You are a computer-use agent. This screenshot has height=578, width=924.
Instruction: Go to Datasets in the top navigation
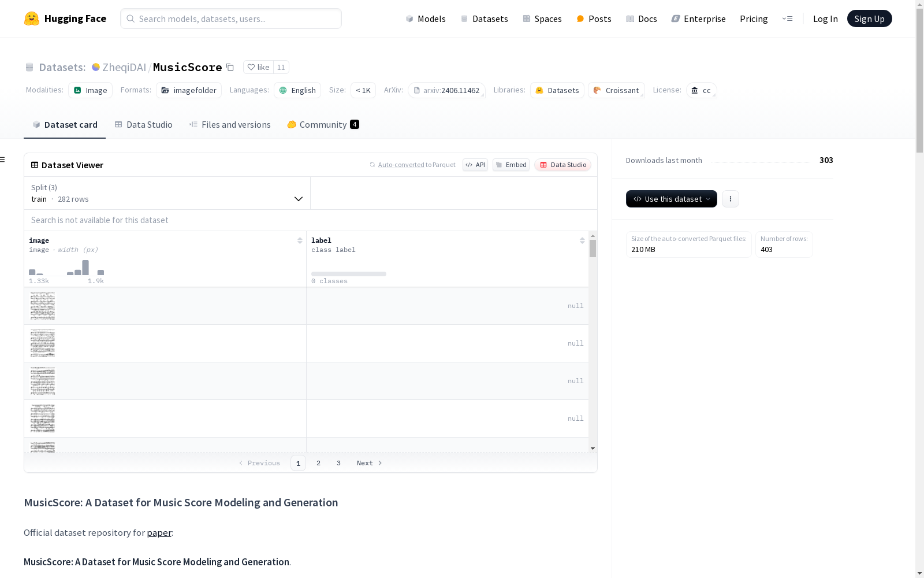click(484, 18)
